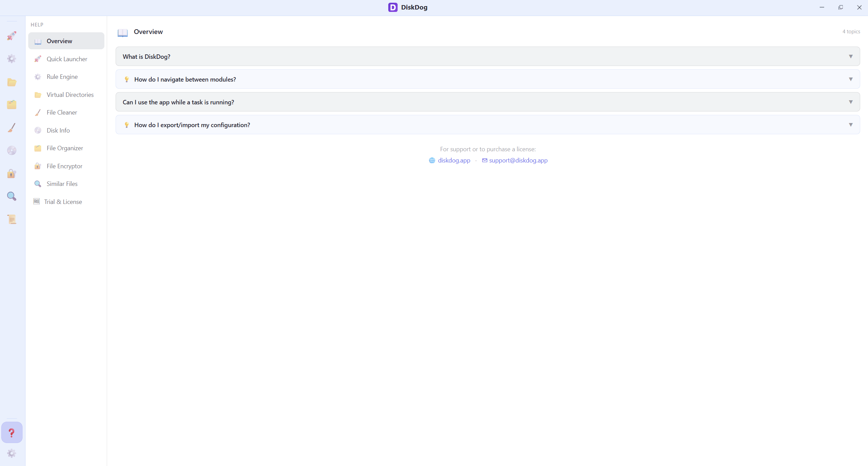The width and height of the screenshot is (868, 466).
Task: Click the support@diskdog.app email link
Action: [x=518, y=160]
